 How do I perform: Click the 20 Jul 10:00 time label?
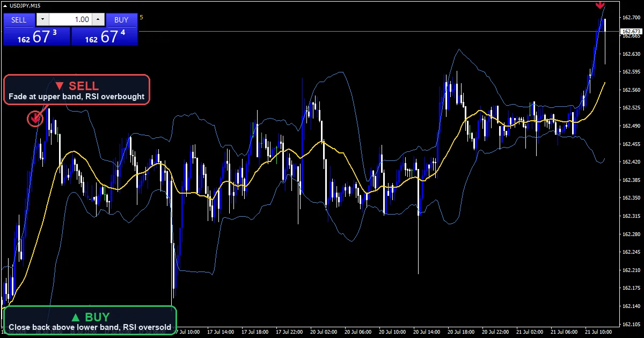[x=393, y=332]
